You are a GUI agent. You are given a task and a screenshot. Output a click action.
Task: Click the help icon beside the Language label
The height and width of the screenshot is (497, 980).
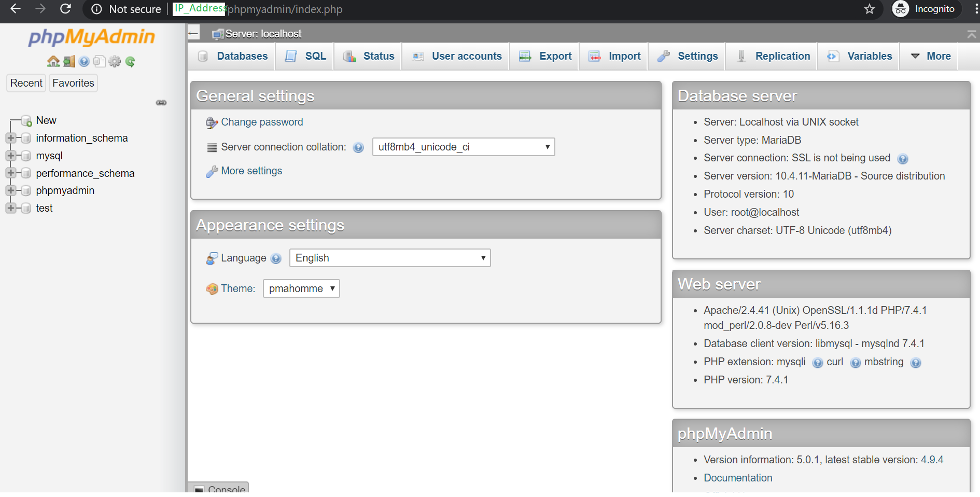click(276, 259)
